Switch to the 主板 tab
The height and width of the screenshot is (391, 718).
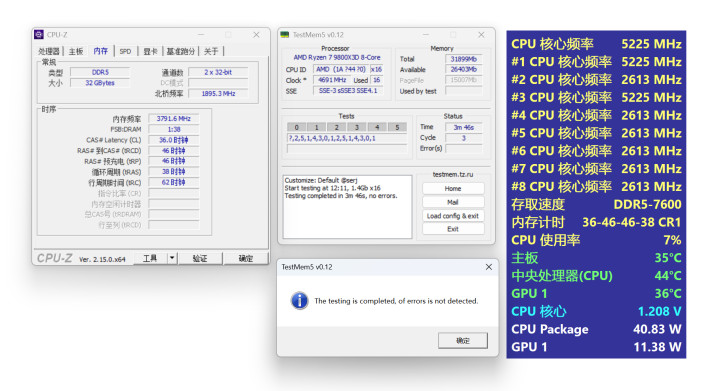[x=76, y=51]
